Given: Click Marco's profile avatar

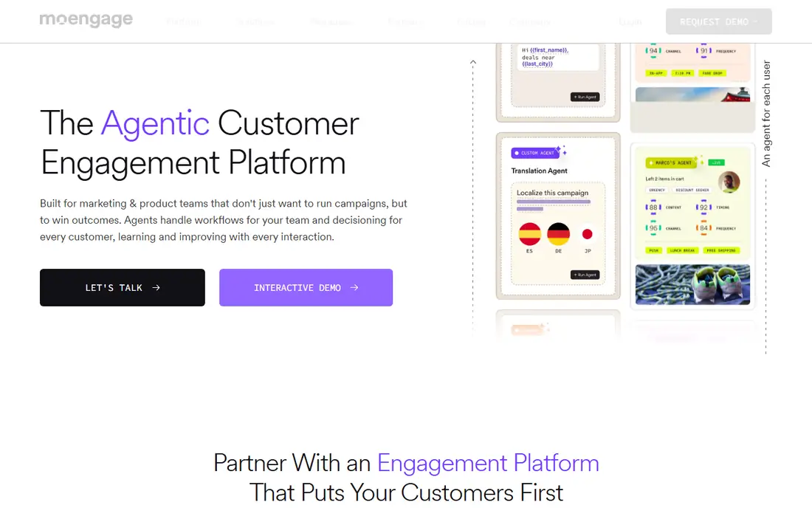Looking at the screenshot, I should click(x=729, y=182).
